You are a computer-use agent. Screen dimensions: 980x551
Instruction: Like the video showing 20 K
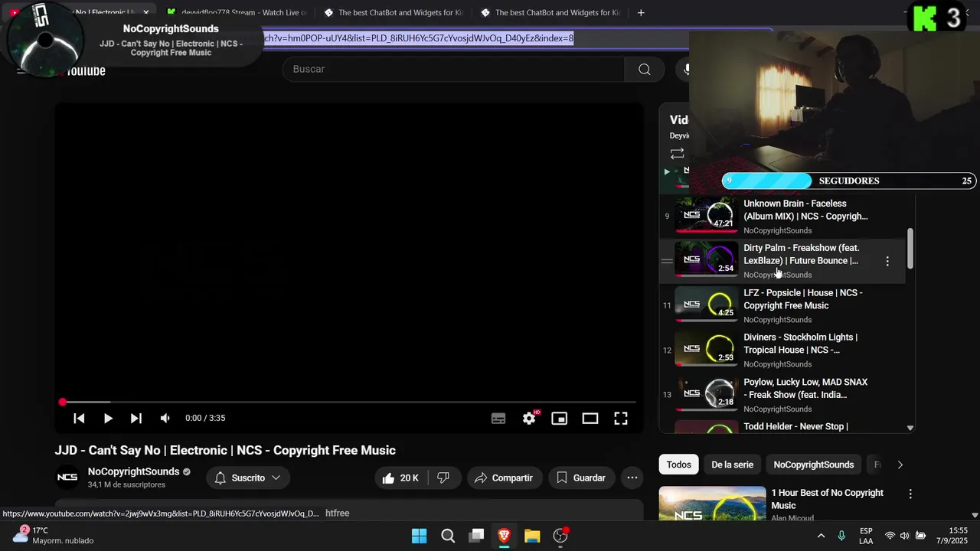(x=400, y=478)
